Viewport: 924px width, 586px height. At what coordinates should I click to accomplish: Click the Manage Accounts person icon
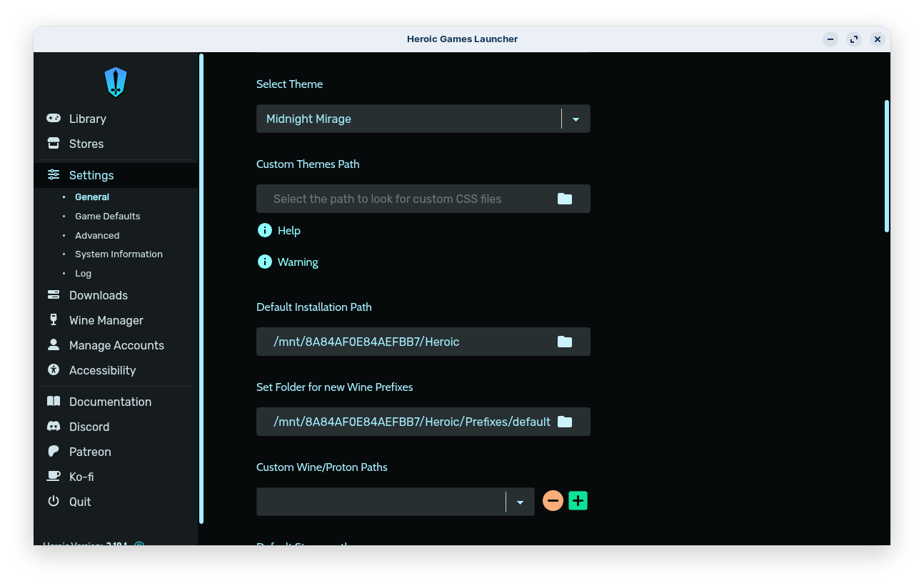coord(54,345)
